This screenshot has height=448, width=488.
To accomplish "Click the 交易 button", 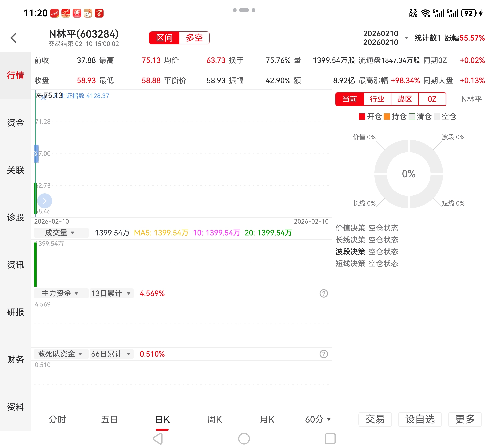I will (x=375, y=419).
